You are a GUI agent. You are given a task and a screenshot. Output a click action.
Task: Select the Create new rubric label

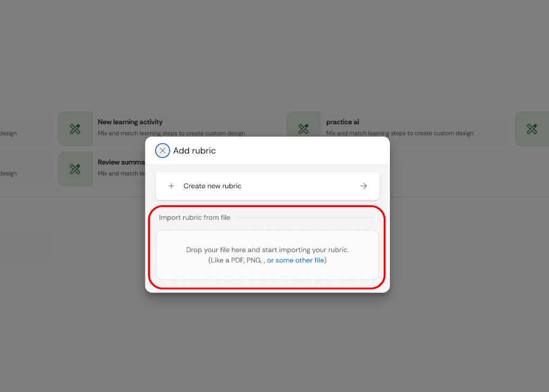click(x=212, y=186)
